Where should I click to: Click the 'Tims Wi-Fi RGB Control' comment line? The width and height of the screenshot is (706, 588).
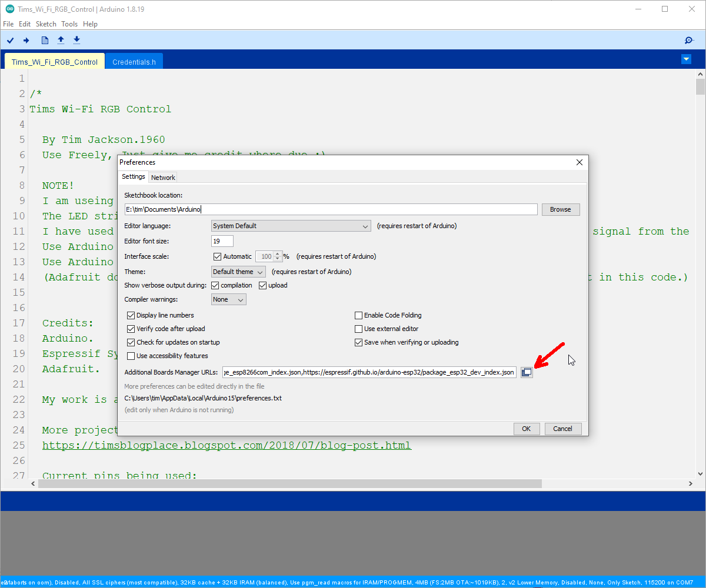click(x=101, y=109)
